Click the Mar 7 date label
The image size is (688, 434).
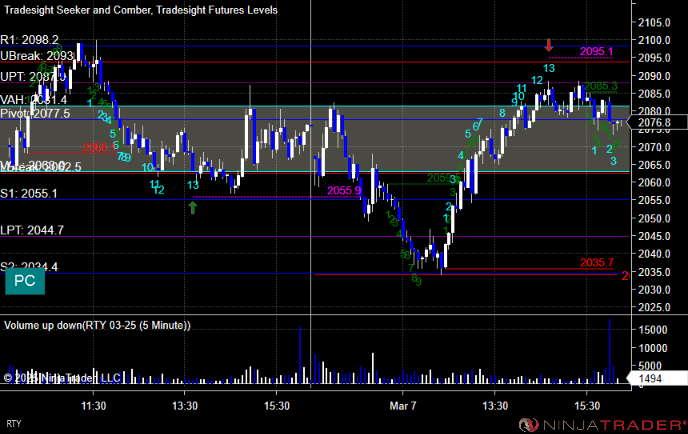click(x=403, y=406)
